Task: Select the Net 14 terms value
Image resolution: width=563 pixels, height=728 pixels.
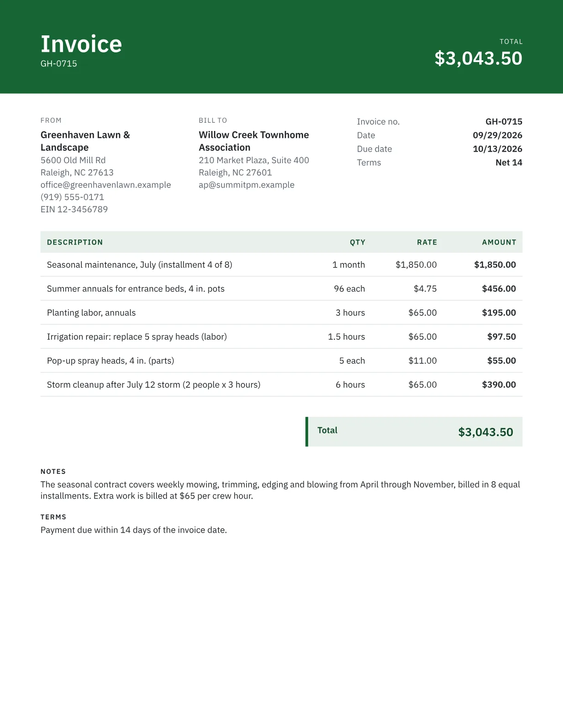Action: pyautogui.click(x=509, y=162)
